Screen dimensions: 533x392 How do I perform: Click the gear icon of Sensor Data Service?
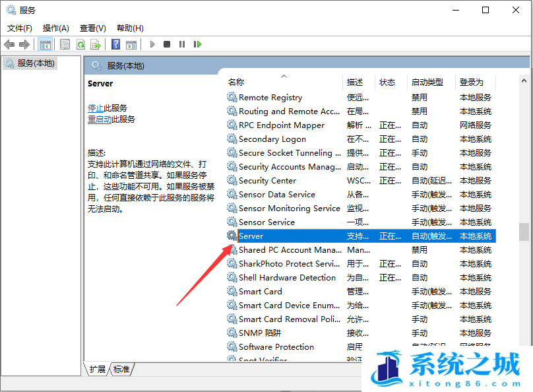coord(232,194)
